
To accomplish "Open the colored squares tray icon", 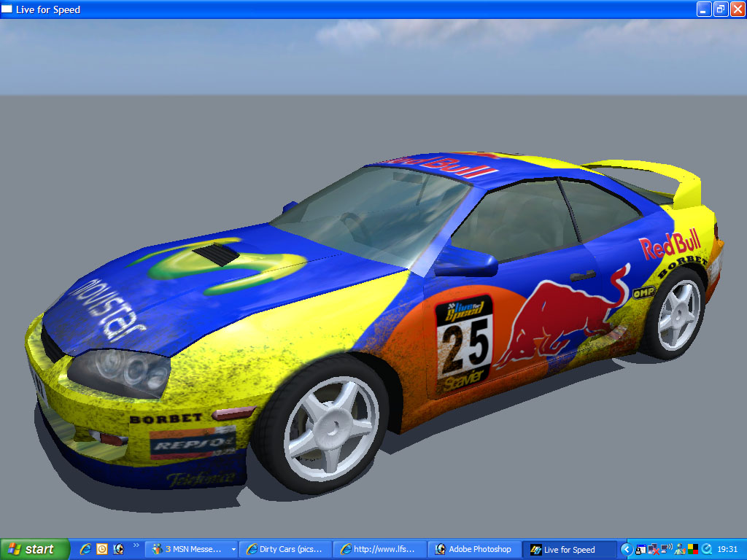I will click(693, 549).
